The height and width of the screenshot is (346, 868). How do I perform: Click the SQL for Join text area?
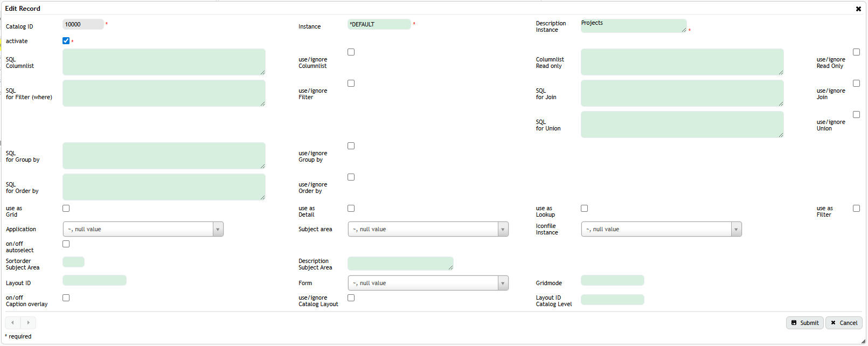(x=682, y=93)
